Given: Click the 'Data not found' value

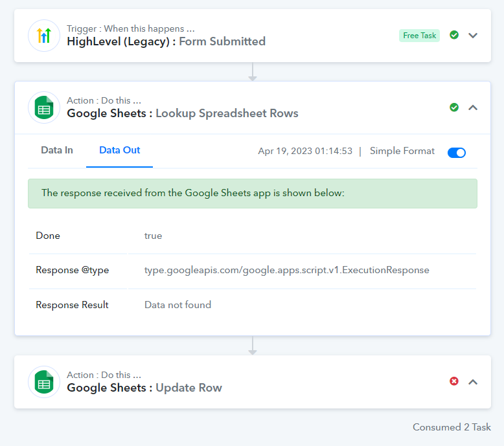Looking at the screenshot, I should coord(178,305).
